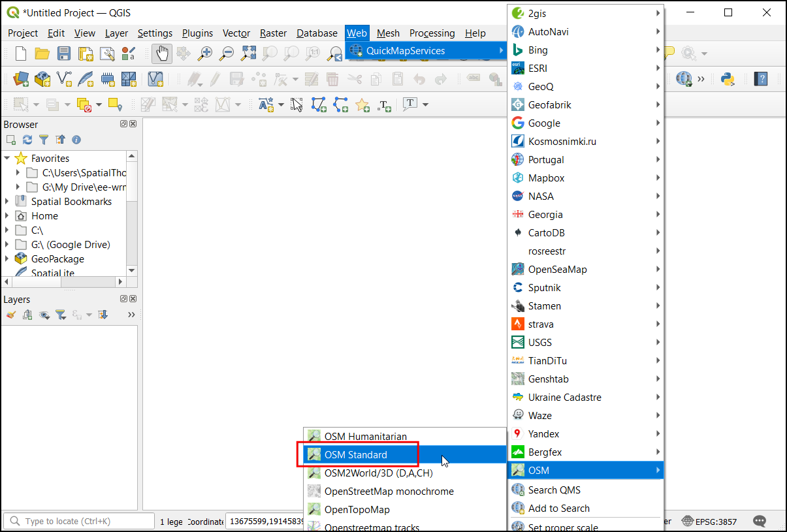
Task: Click the Browser Filter funnel icon
Action: 43,140
